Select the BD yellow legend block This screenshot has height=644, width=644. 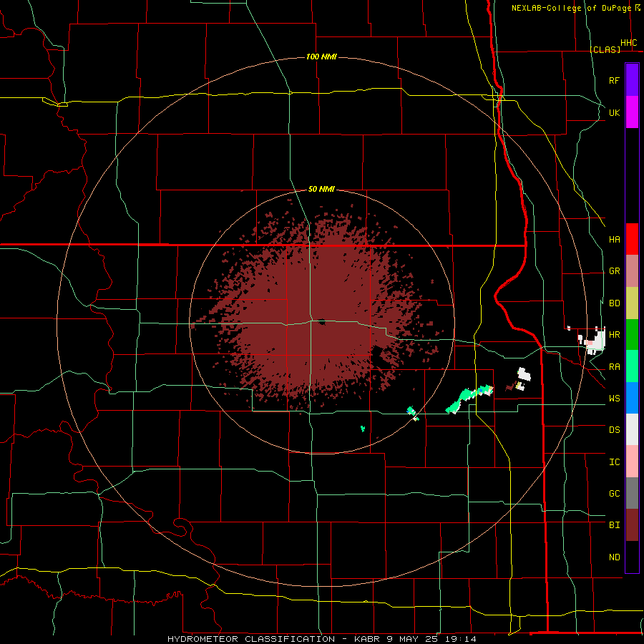632,303
